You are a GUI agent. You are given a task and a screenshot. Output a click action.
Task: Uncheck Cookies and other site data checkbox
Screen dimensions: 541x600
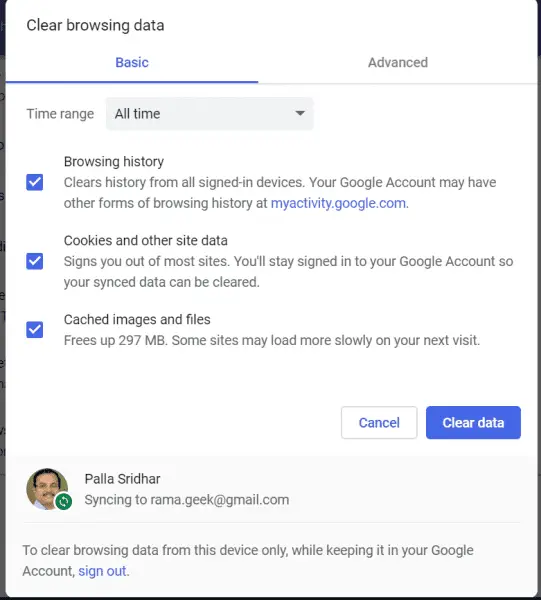tap(34, 261)
